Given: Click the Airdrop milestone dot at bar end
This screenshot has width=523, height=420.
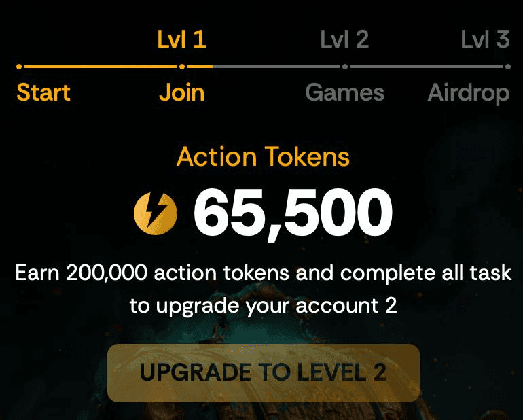Looking at the screenshot, I should click(x=507, y=67).
